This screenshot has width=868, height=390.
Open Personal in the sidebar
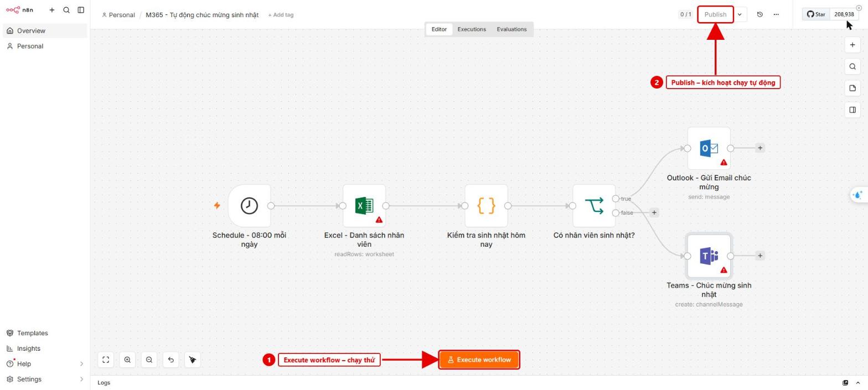click(x=45, y=46)
